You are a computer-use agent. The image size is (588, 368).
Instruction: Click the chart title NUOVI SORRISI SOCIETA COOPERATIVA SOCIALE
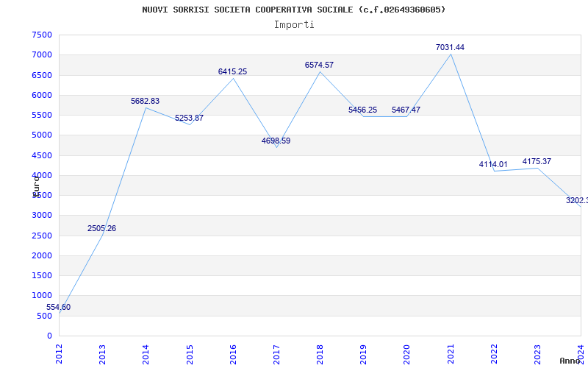(293, 10)
